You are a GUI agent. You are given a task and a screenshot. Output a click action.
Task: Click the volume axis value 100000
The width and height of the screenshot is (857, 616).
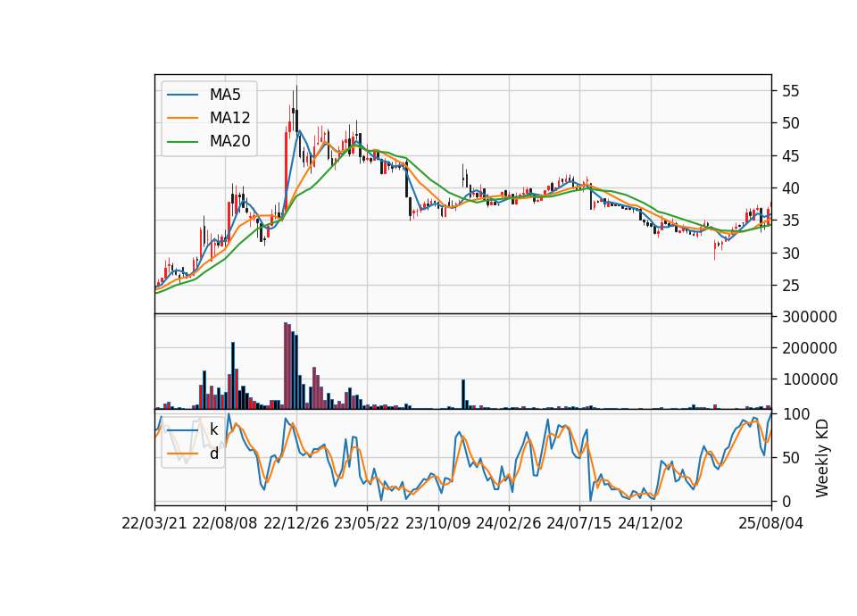pos(810,379)
